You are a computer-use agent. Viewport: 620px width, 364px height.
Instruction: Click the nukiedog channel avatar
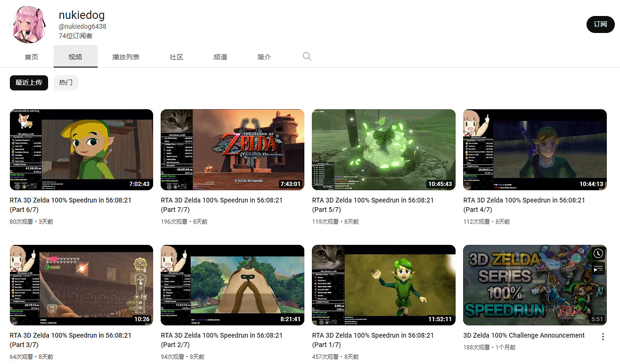click(29, 24)
